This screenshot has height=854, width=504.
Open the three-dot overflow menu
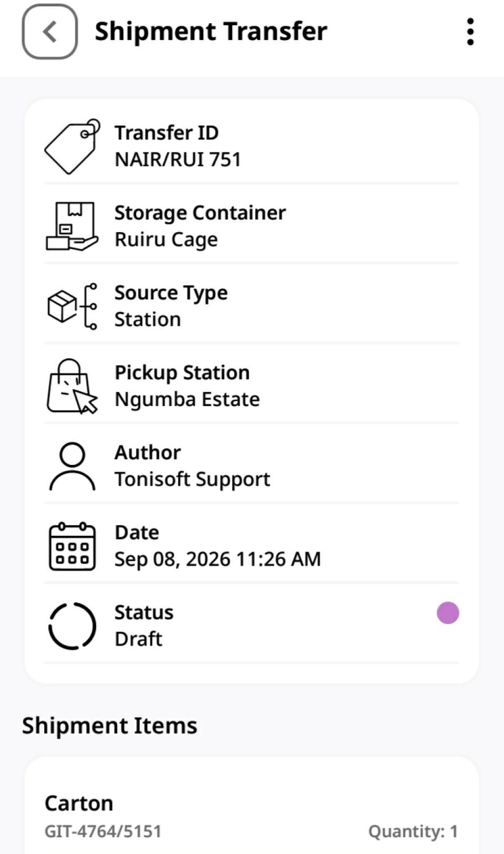470,32
